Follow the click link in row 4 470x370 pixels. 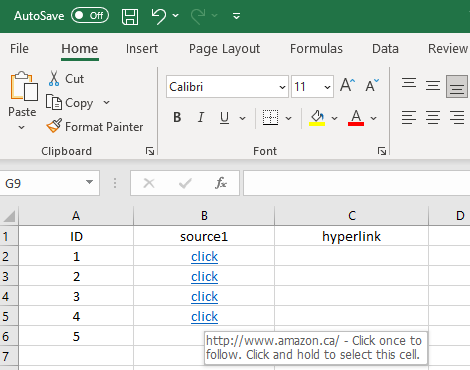coord(204,297)
